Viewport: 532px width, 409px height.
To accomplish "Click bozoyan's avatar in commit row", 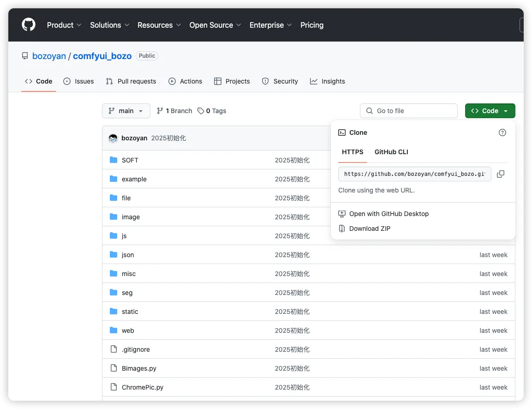I will (113, 138).
